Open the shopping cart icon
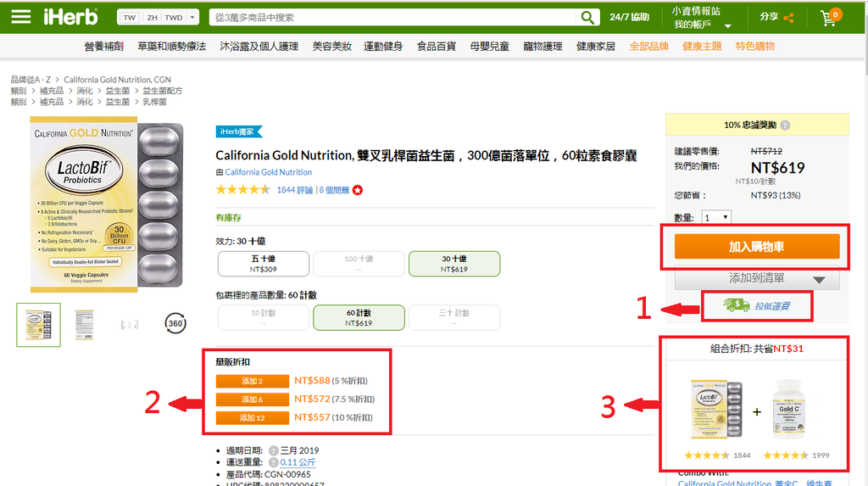The height and width of the screenshot is (486, 868). [x=831, y=17]
